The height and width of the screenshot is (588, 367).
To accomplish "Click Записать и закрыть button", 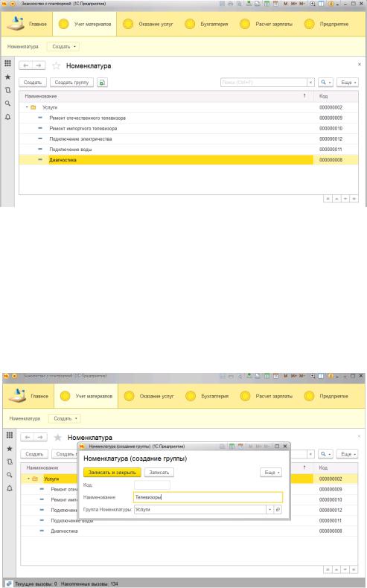I will pyautogui.click(x=112, y=473).
